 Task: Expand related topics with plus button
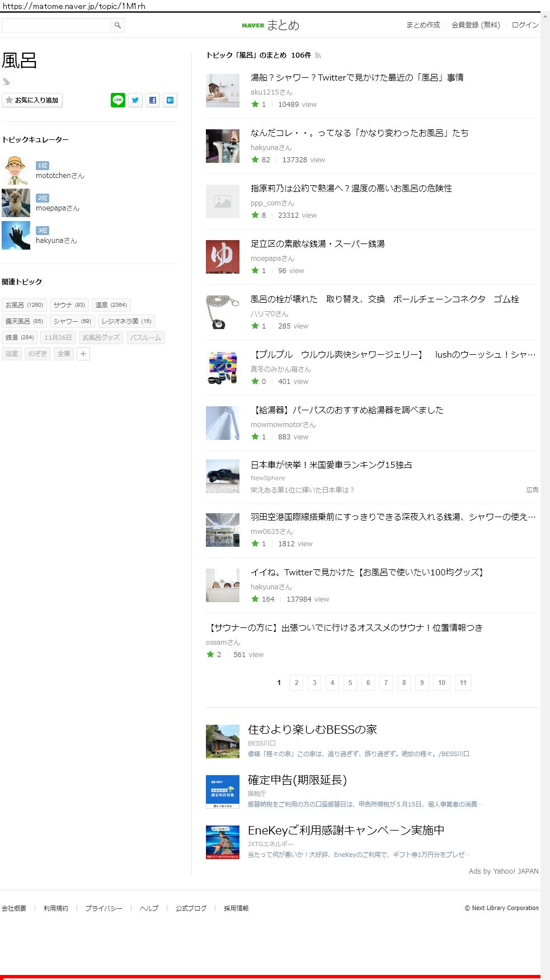(83, 354)
